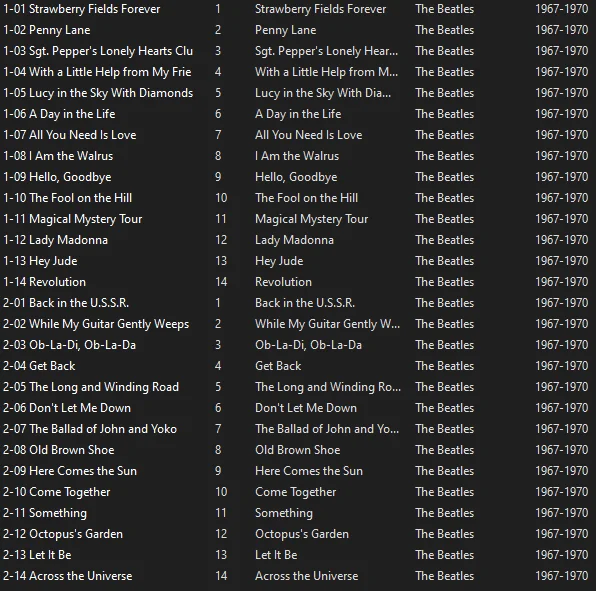Select filename '2-12 Octopus's Garden'
The image size is (596, 591).
point(63,534)
